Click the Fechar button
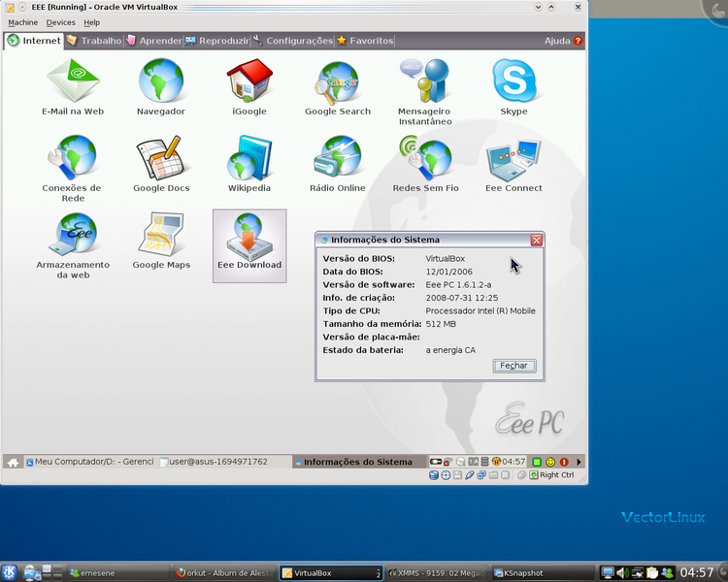 [513, 366]
